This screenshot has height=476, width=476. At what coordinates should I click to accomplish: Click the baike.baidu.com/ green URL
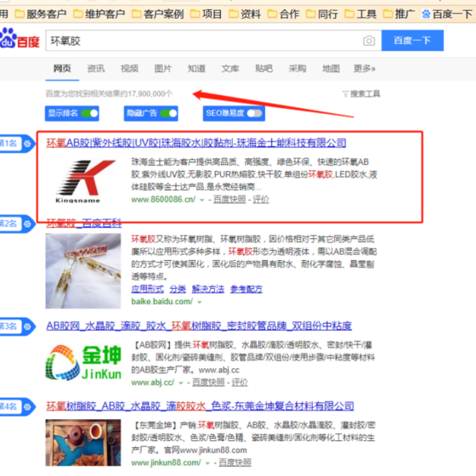(x=161, y=302)
